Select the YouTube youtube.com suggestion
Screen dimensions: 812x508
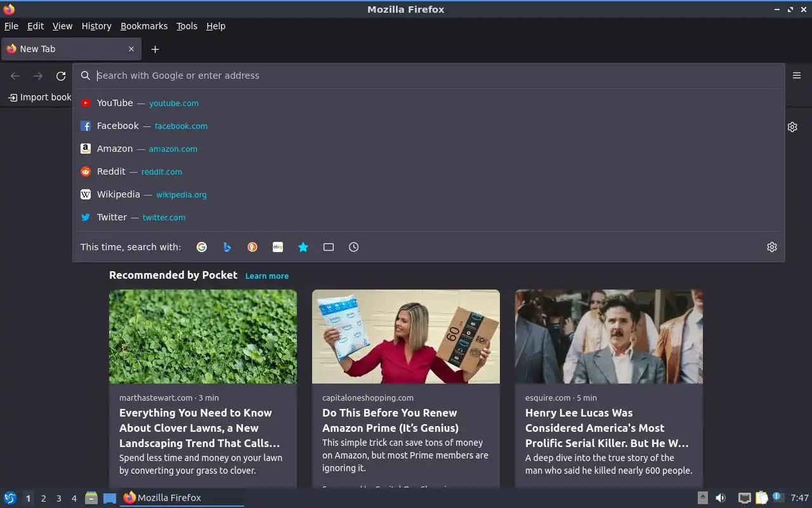pyautogui.click(x=429, y=103)
